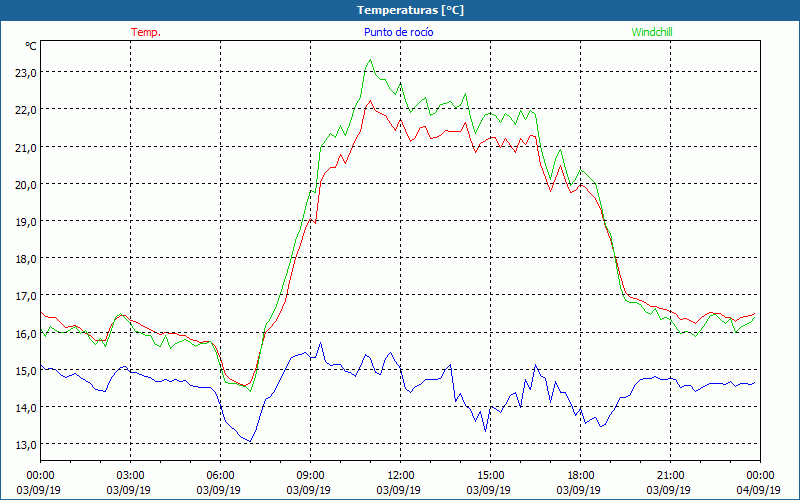
Task: Select the green 'Windchill' legend label
Action: coord(652,32)
